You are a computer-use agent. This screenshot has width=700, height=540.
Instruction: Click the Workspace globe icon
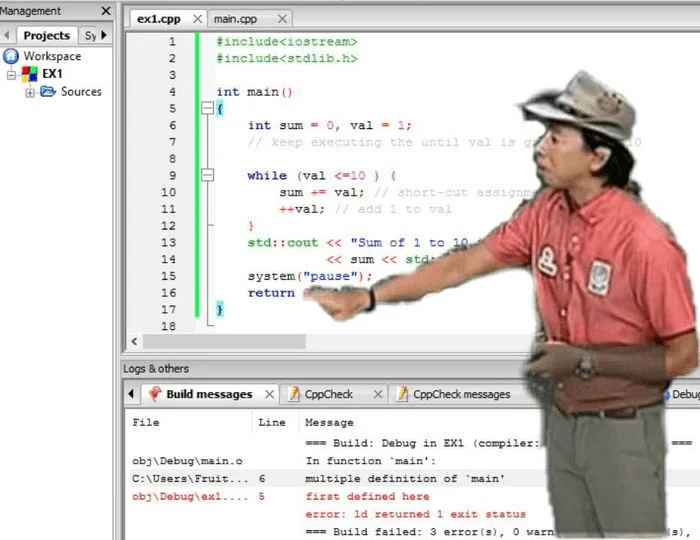pyautogui.click(x=11, y=56)
